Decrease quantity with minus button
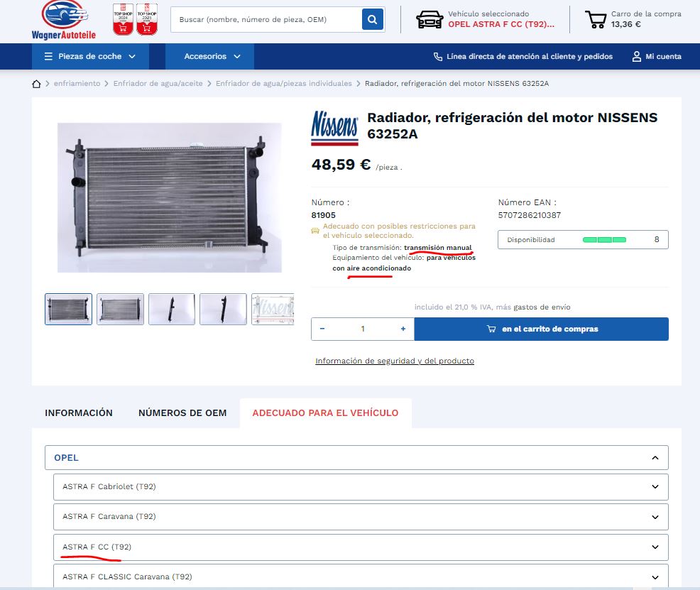This screenshot has height=590, width=700. pos(322,329)
